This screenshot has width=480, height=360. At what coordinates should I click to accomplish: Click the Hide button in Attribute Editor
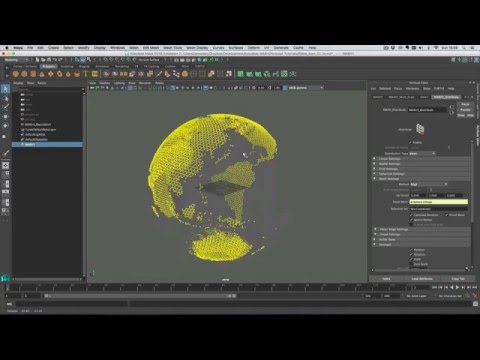pos(470,115)
